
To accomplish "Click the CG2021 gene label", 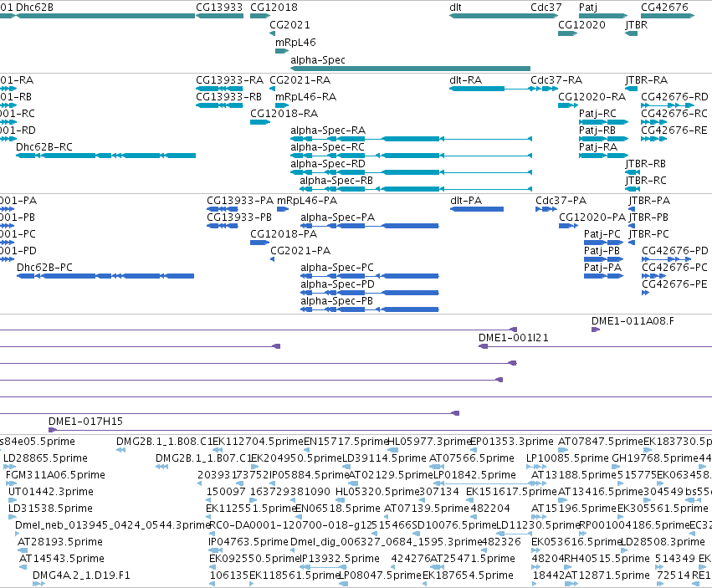I will 289,24.
